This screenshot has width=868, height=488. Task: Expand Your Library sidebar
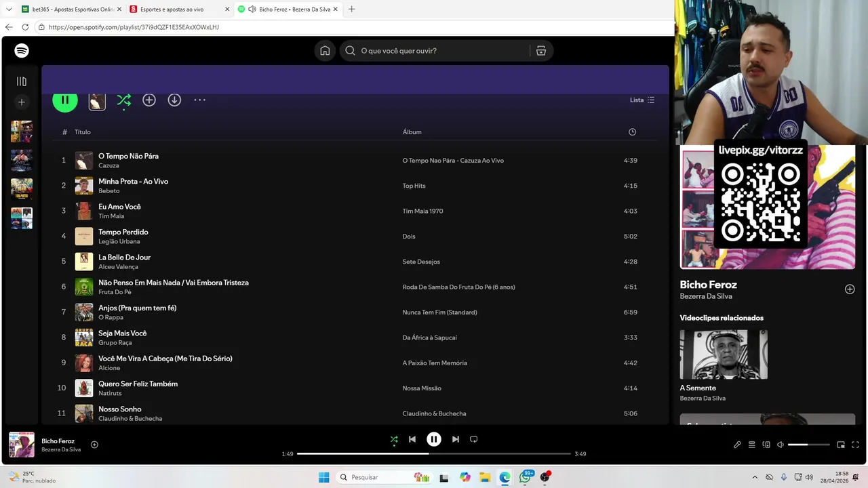pyautogui.click(x=22, y=81)
